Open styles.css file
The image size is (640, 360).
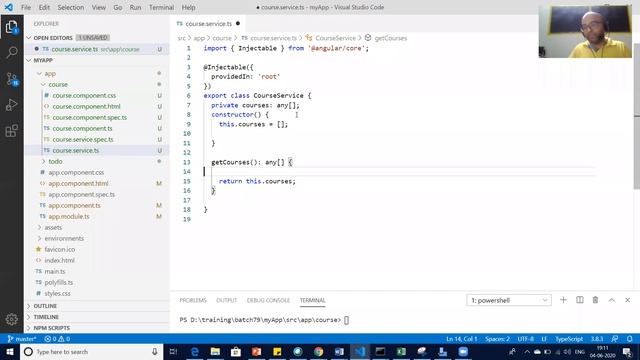pos(57,293)
